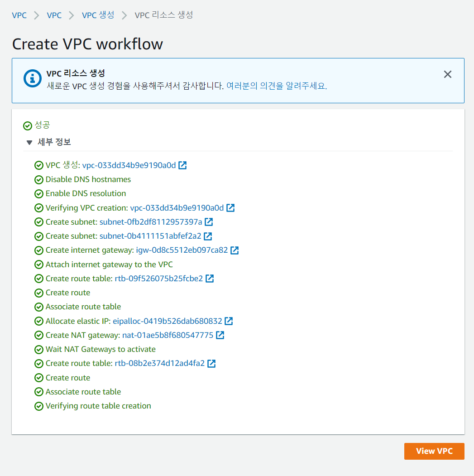Click the 성공 status text
The height and width of the screenshot is (476, 474).
[x=42, y=125]
